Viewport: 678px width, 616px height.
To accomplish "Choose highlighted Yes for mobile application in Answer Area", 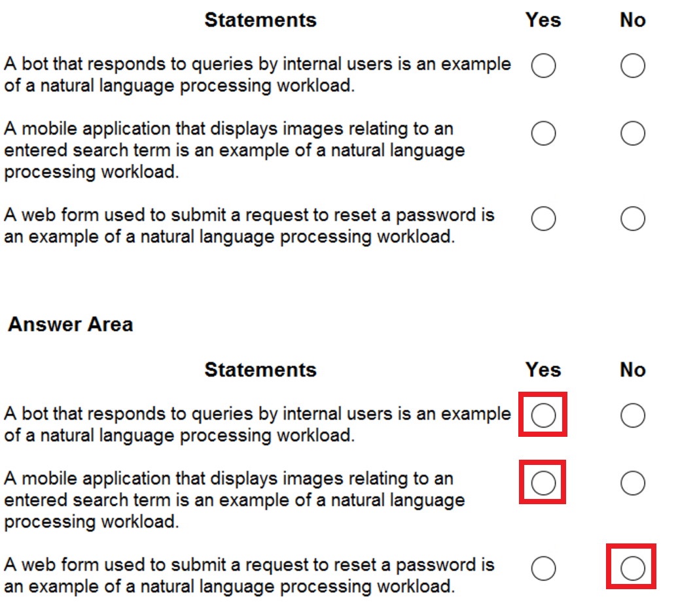I will (x=543, y=483).
